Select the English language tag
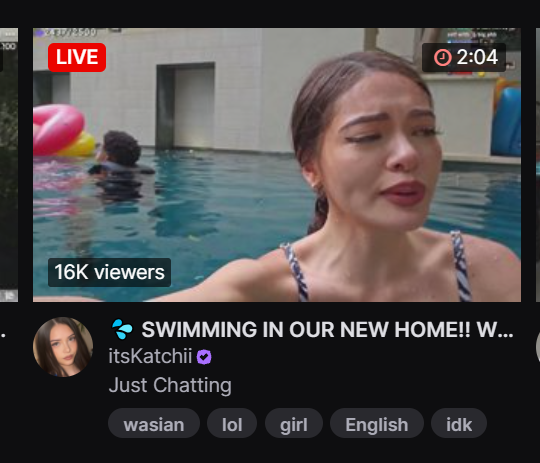Screen dimensions: 540x463 point(377,423)
